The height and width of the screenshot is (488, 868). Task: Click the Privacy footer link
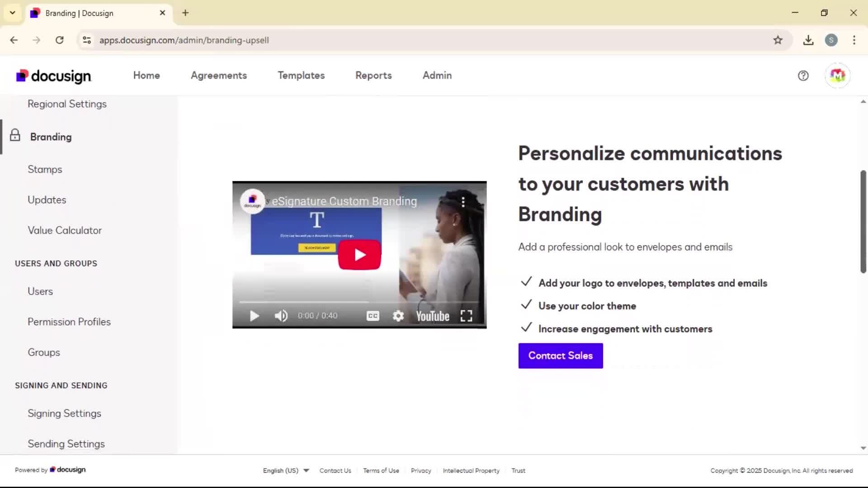point(421,470)
